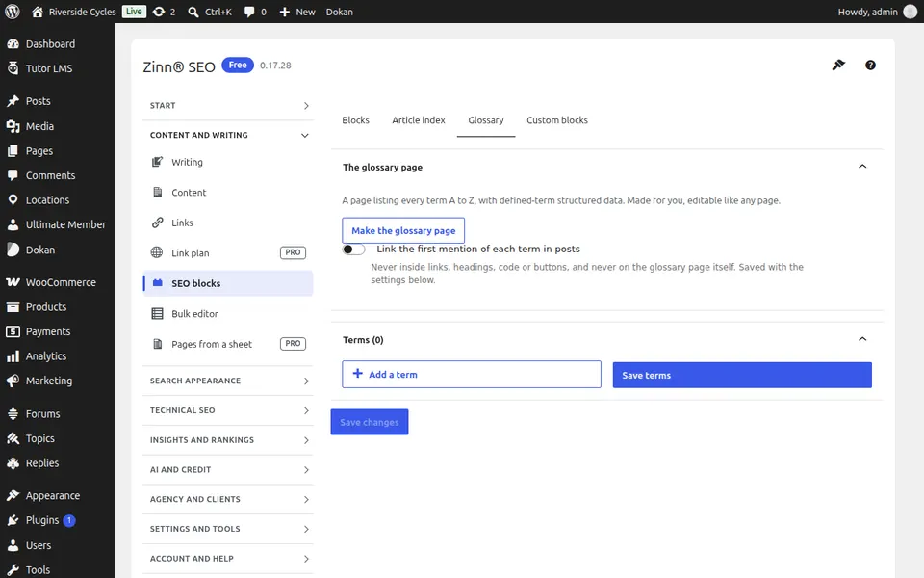Open WooCommerce in the admin sidebar
The height and width of the screenshot is (578, 924).
(x=58, y=282)
